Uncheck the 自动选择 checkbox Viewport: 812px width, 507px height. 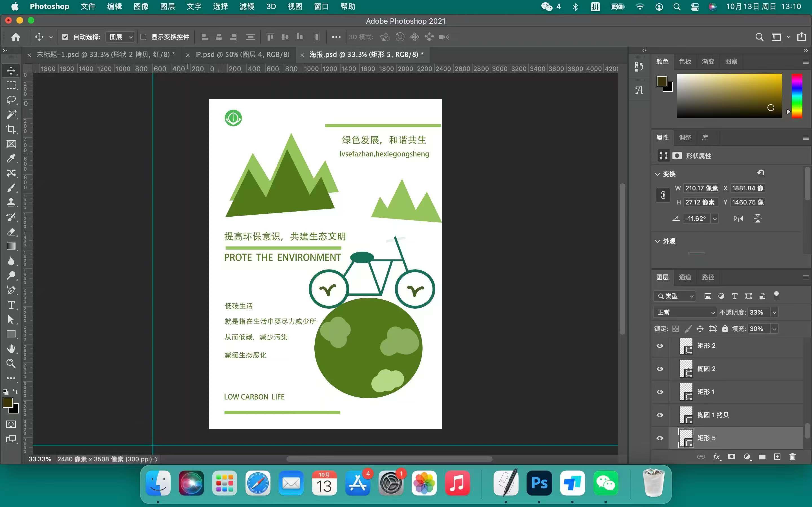point(65,37)
